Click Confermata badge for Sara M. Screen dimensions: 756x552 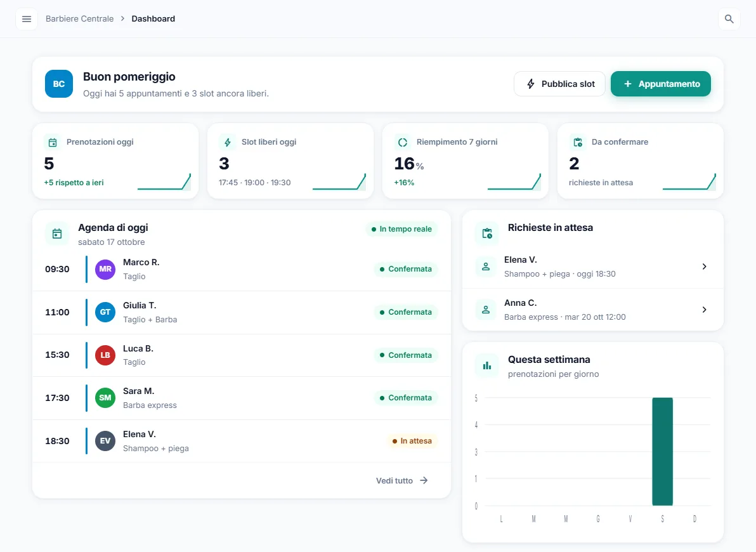coord(405,398)
